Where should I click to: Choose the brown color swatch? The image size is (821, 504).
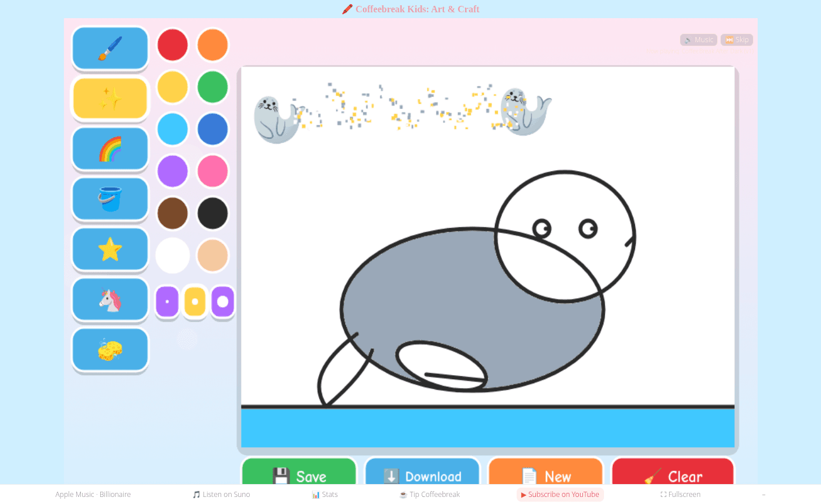click(172, 213)
